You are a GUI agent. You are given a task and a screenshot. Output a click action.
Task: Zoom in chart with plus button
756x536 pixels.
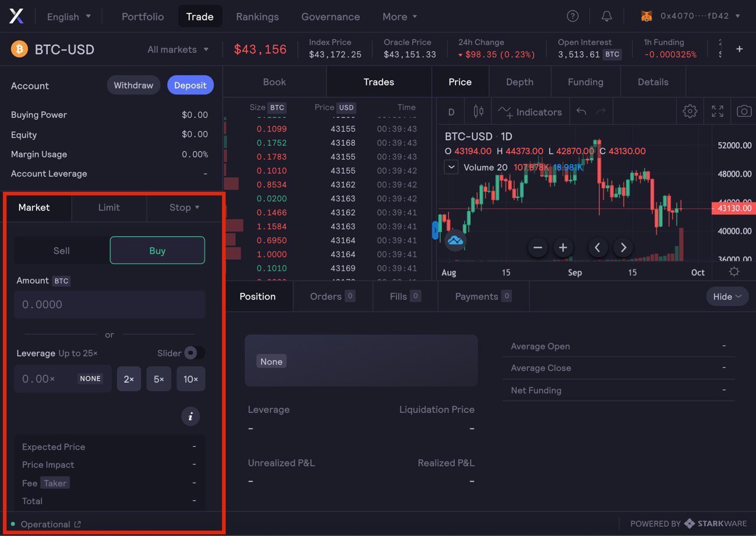point(563,248)
